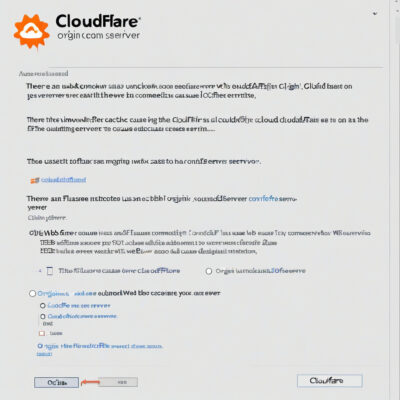Open the blue underlined link under the paragraphs
Screen dimensions: 400x400
point(63,180)
